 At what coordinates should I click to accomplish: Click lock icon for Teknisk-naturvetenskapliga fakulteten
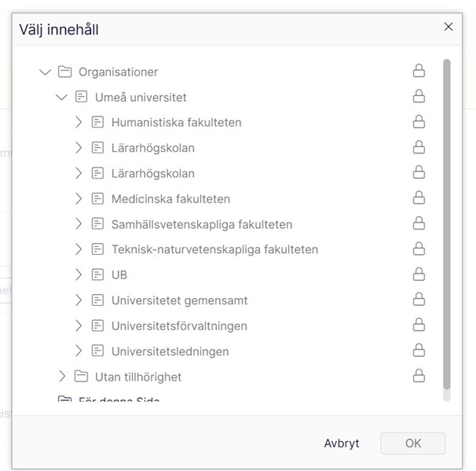tap(419, 248)
